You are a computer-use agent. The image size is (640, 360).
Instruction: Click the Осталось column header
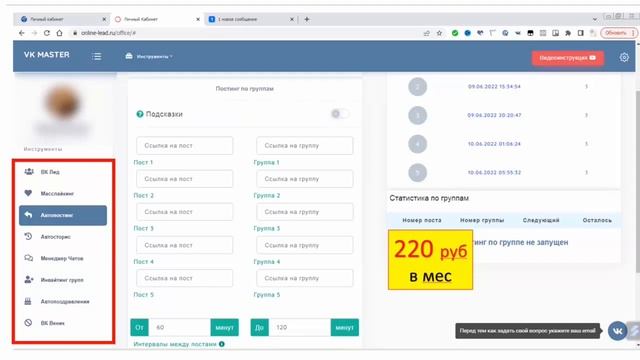point(597,220)
